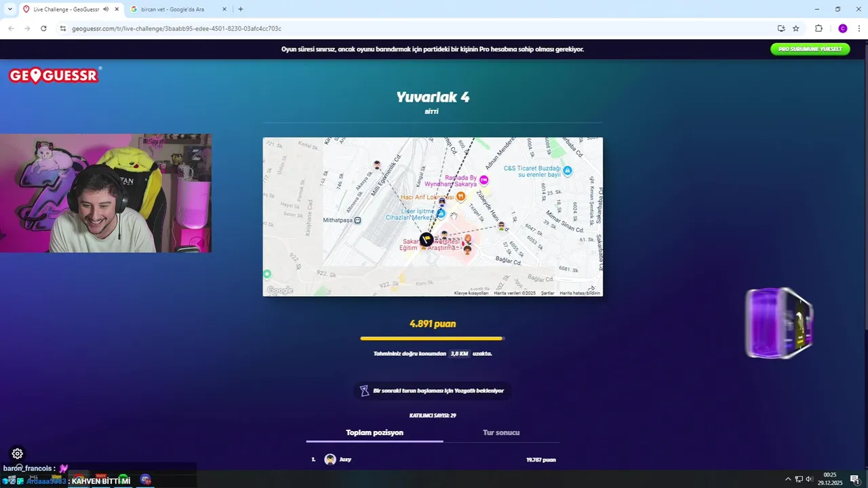Click chat message KAHVEN BİTTİ Mİ
Image resolution: width=868 pixels, height=488 pixels.
[101, 481]
